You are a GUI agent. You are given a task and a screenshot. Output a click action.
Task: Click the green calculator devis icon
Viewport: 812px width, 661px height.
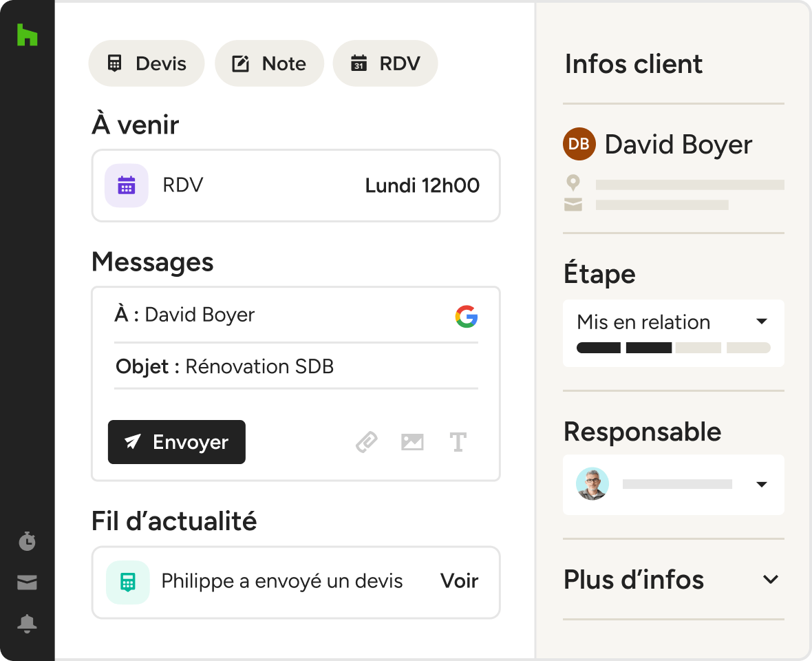128,583
